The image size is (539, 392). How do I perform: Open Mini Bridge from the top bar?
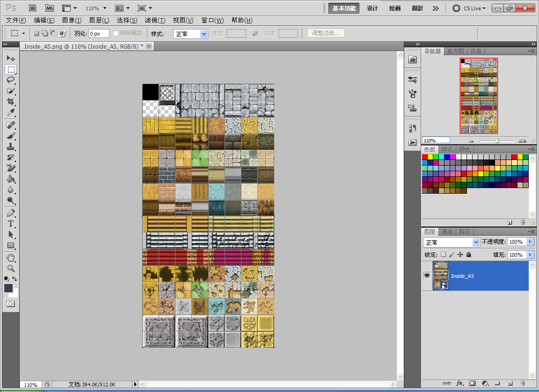50,8
